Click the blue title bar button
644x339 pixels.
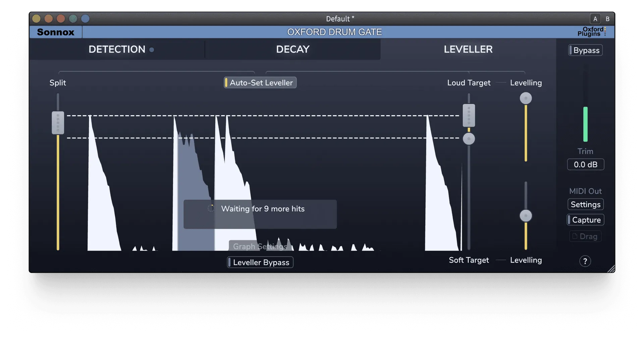(x=85, y=19)
